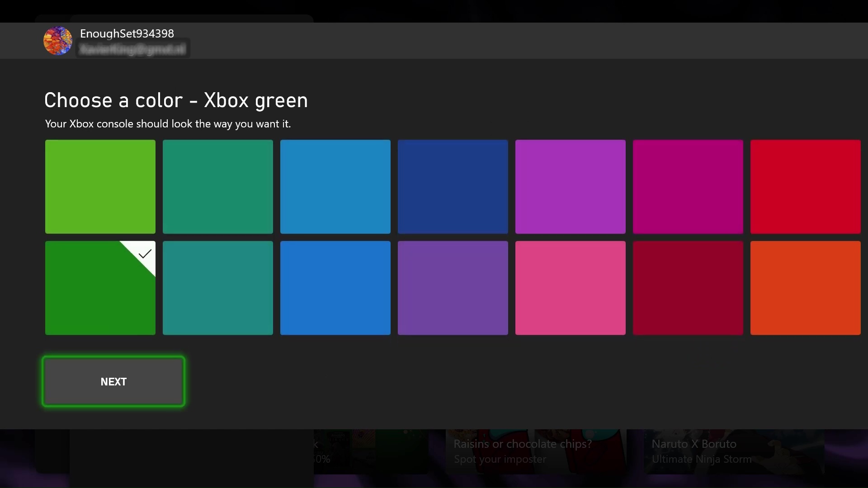Open the Raisins or chocolate chips tile

pos(536,451)
